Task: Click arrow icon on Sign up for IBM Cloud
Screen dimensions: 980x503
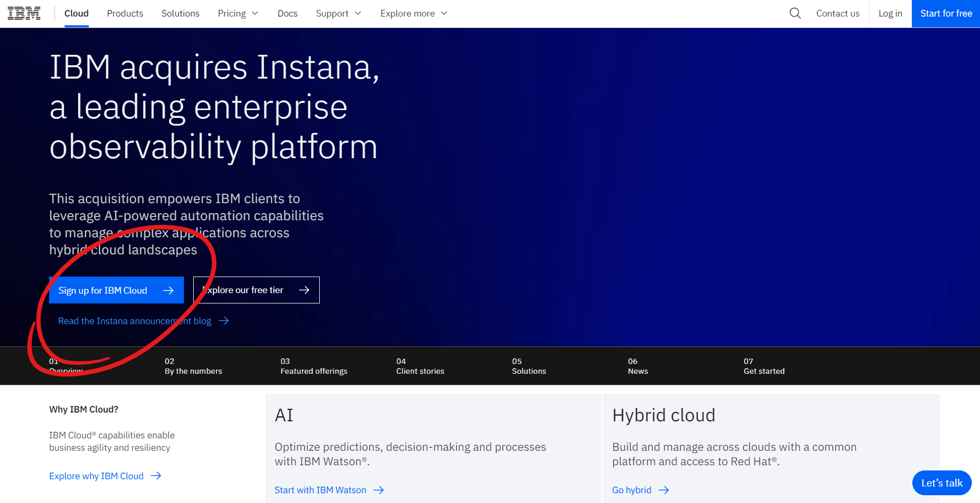Action: click(x=168, y=291)
